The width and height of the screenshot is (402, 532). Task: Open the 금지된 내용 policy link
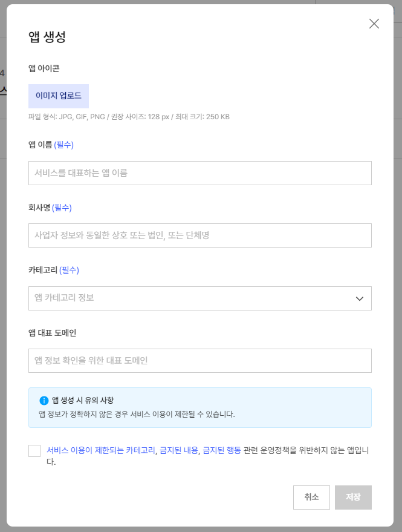178,450
